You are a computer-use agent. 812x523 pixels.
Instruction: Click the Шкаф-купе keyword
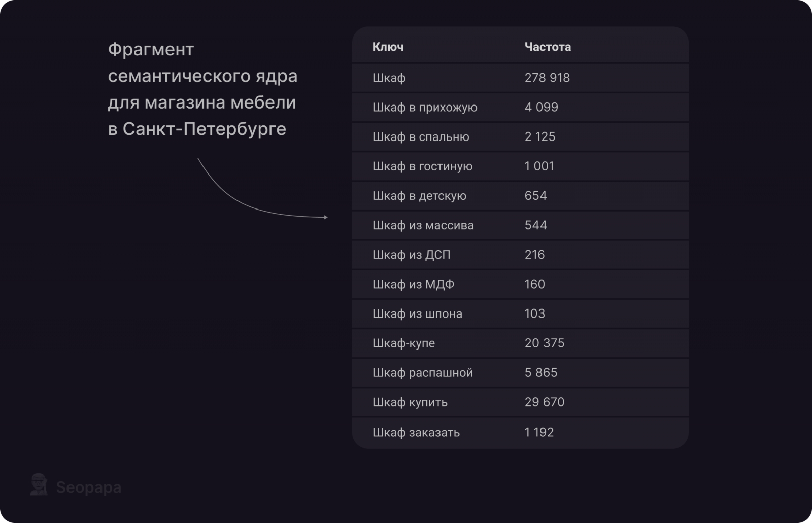tap(403, 343)
